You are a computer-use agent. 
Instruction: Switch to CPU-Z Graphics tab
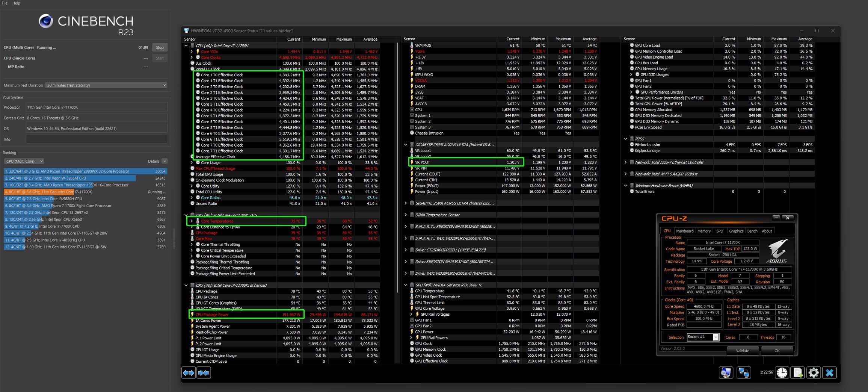pyautogui.click(x=736, y=231)
